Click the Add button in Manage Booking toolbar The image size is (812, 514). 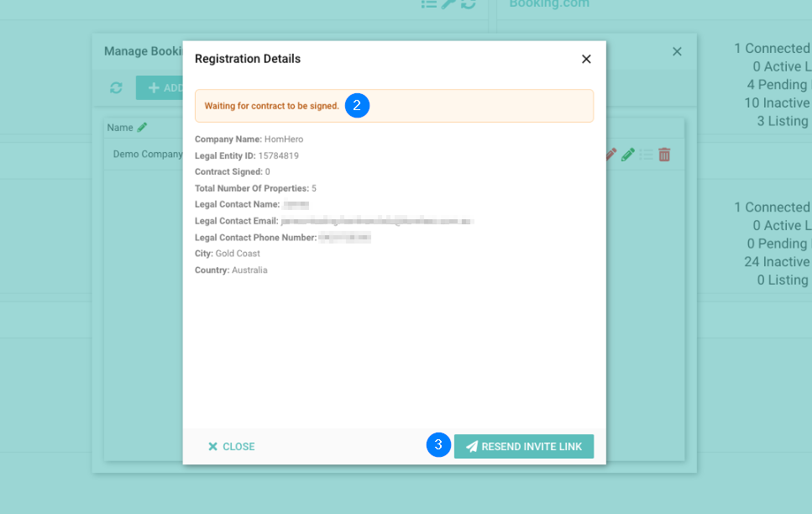click(x=161, y=88)
